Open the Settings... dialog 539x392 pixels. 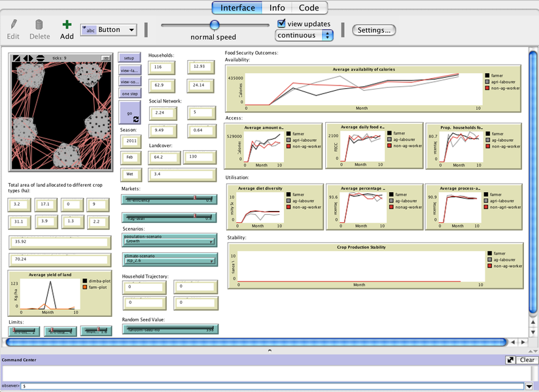[x=374, y=30]
